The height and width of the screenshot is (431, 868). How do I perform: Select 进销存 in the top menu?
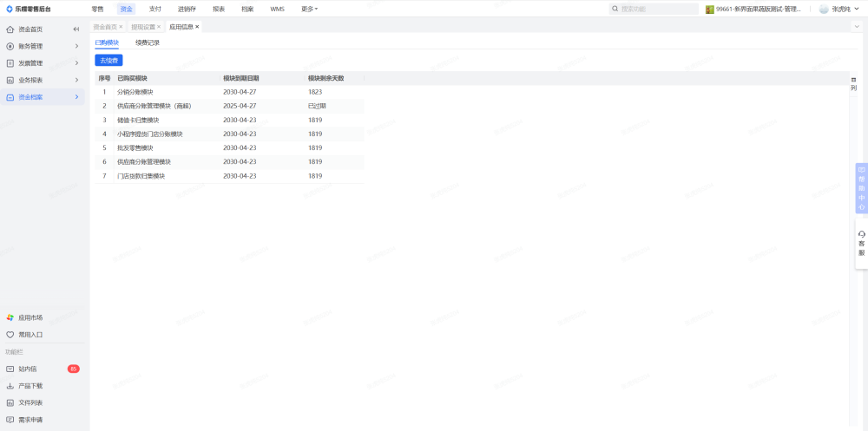[187, 9]
